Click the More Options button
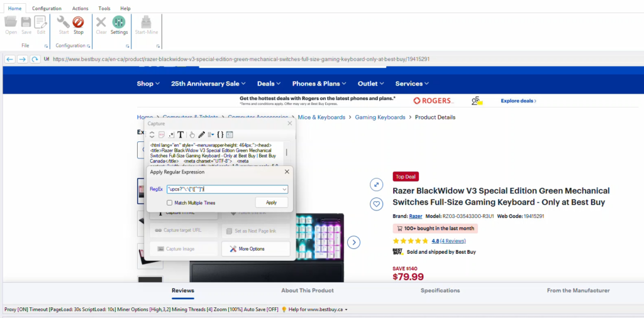644x318 pixels. pyautogui.click(x=255, y=249)
